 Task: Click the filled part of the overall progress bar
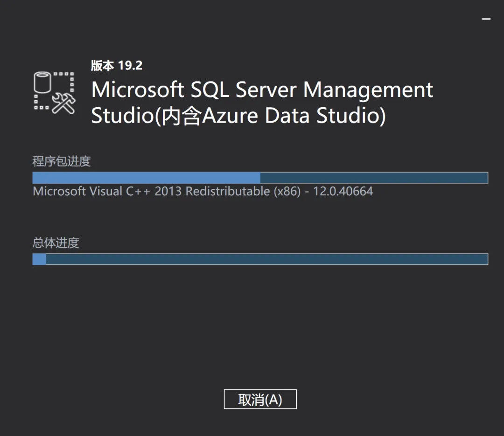[39, 259]
